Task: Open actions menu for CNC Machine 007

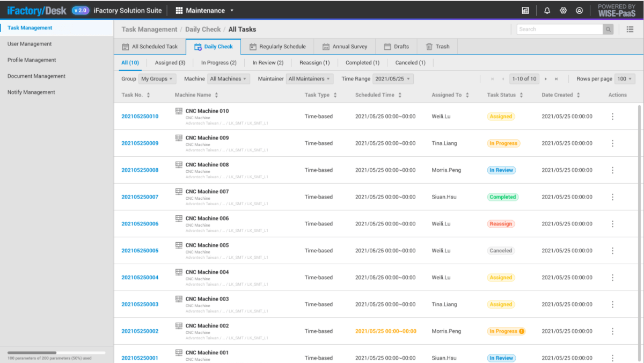Action: 612,197
